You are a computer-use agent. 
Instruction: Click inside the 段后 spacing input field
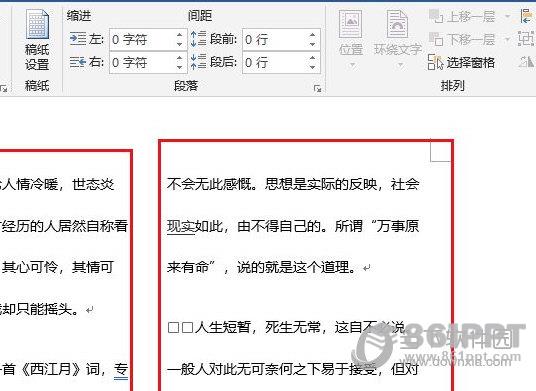[x=276, y=63]
